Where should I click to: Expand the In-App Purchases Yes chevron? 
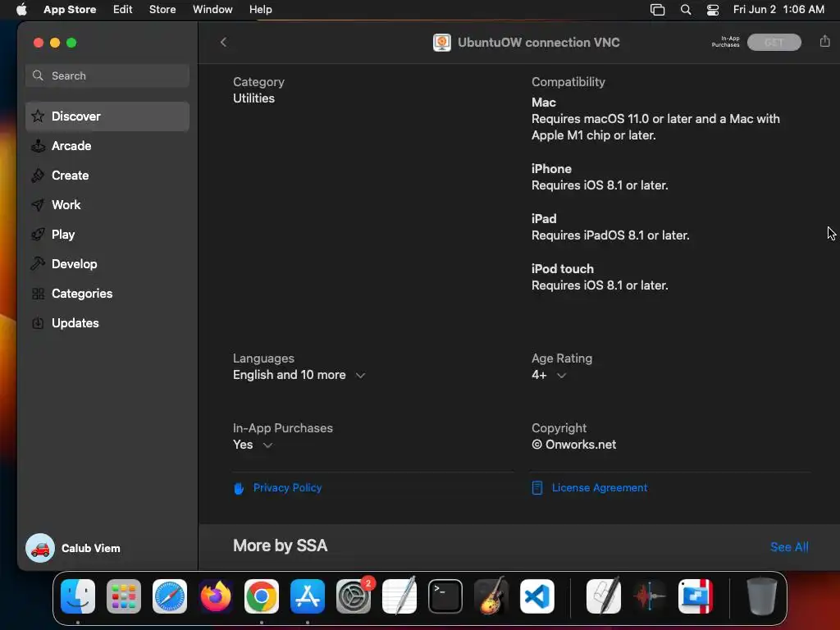point(268,445)
